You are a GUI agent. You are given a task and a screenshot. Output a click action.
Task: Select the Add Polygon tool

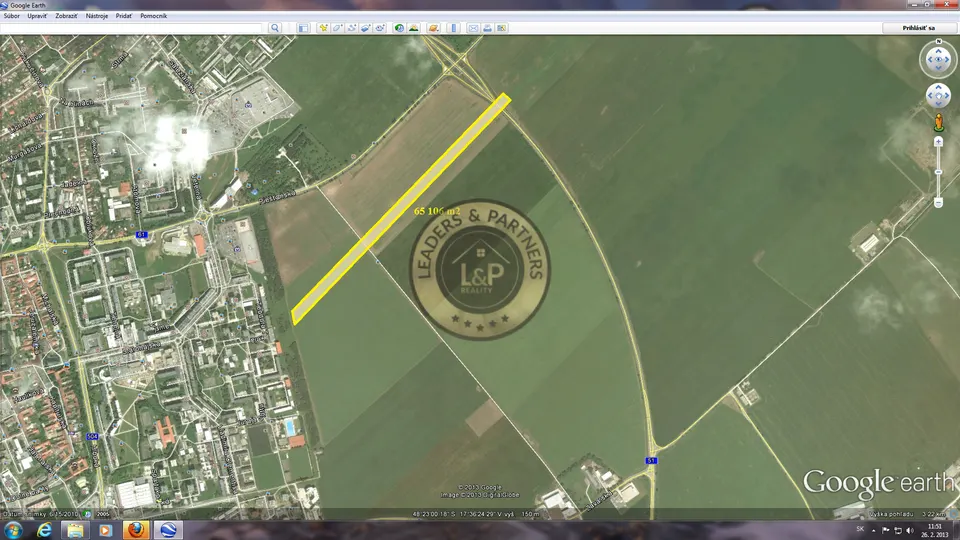coord(337,28)
